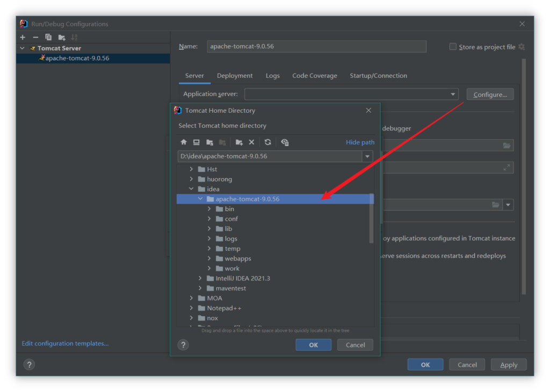The image size is (550, 392).
Task: Refresh the directory tree
Action: 267,142
